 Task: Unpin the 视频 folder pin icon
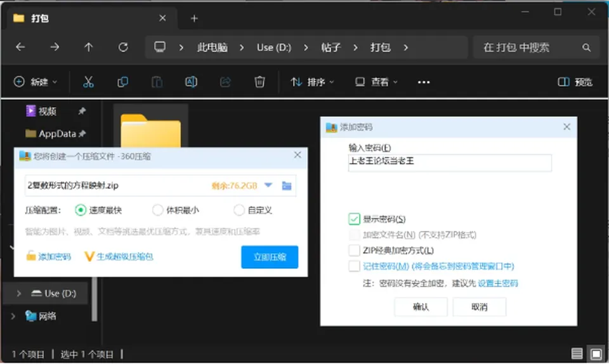[x=82, y=112]
